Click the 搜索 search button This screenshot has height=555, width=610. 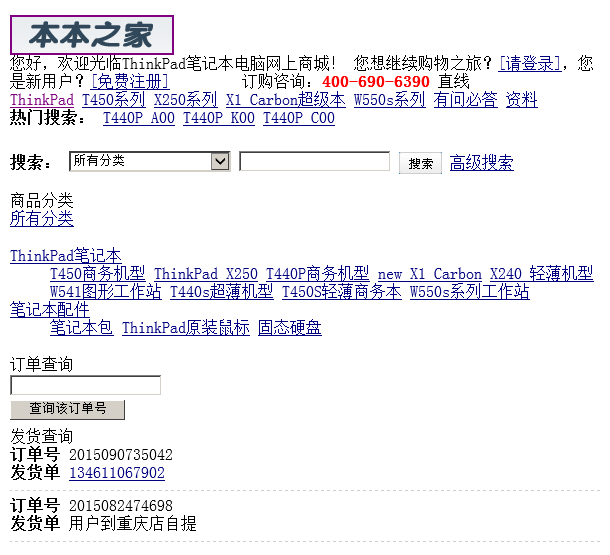click(420, 163)
